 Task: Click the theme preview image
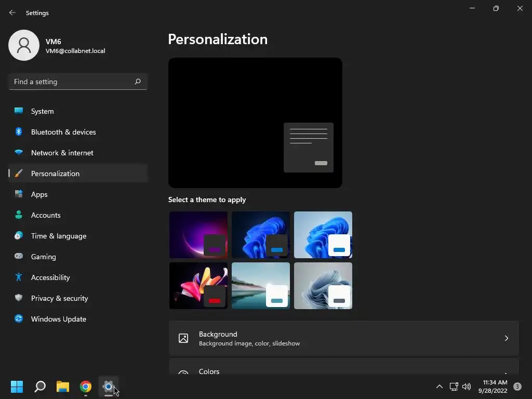coord(255,123)
